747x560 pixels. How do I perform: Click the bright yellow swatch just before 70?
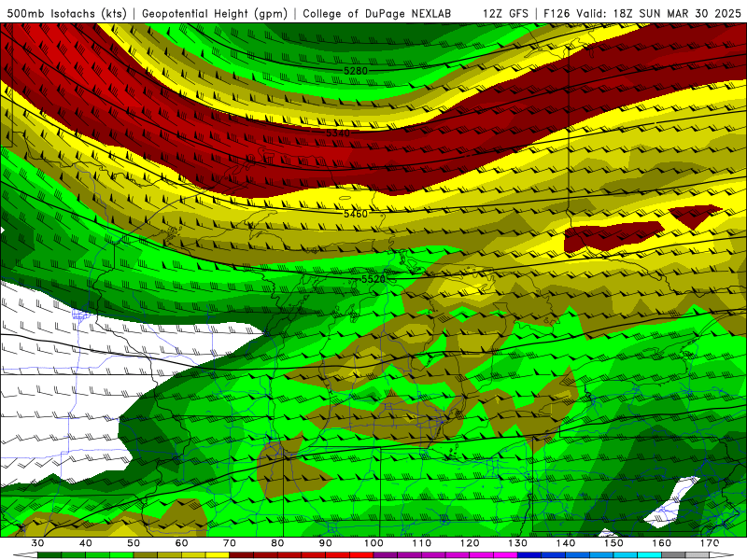[x=218, y=555]
